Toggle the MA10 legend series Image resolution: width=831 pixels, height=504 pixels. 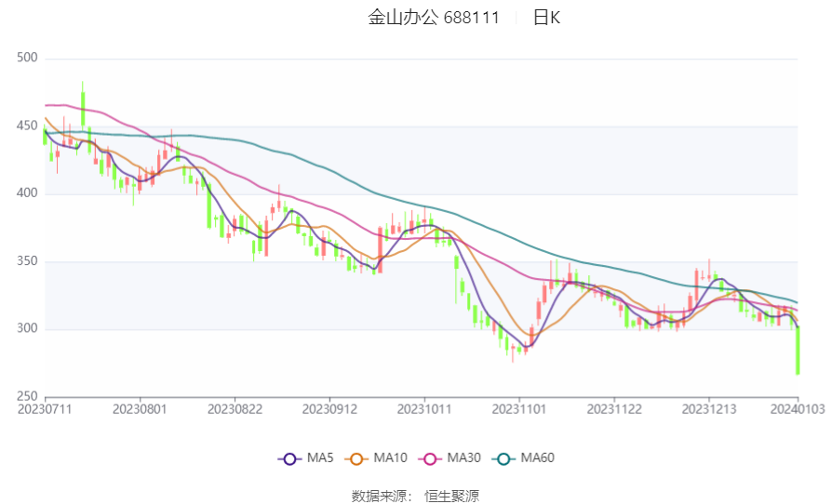[x=376, y=458]
